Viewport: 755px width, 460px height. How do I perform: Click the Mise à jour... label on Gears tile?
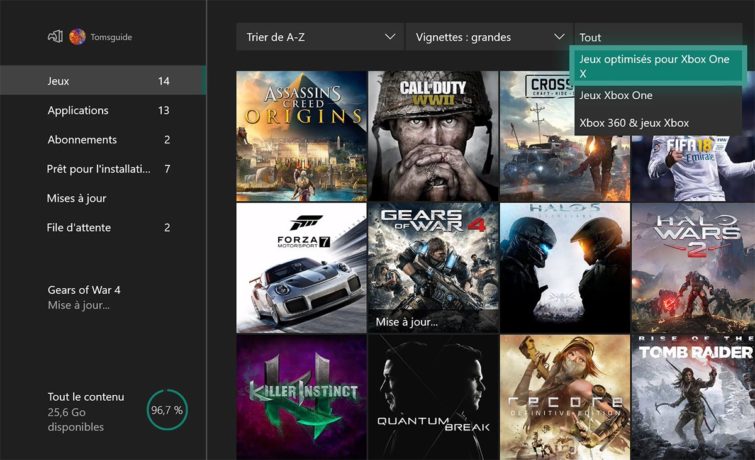(407, 322)
